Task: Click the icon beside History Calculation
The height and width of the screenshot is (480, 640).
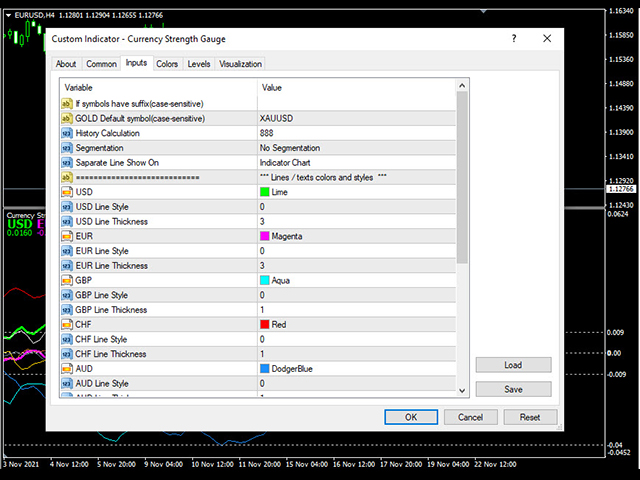Action: (x=67, y=133)
